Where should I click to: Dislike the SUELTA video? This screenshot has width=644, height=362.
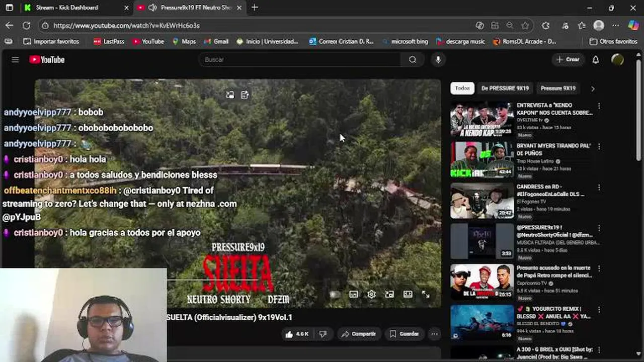click(323, 334)
